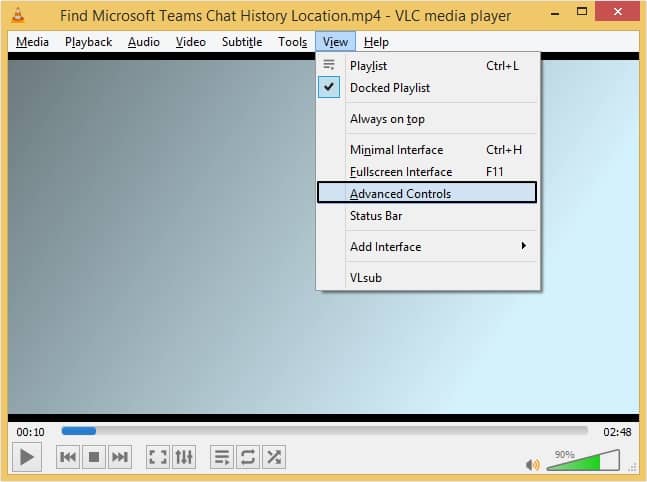Screen dimensions: 647x482
Task: Open extended settings equalizer icon
Action: 184,457
